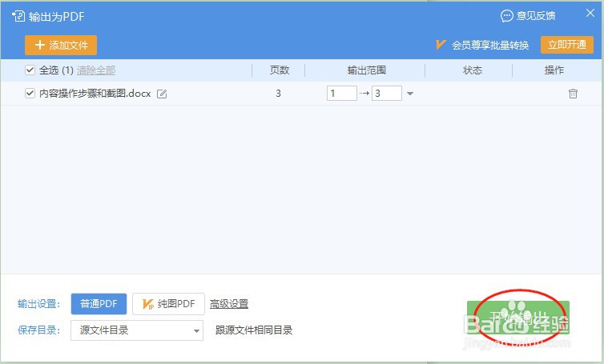This screenshot has height=364, width=604.
Task: Click the 操作 column header
Action: [554, 70]
